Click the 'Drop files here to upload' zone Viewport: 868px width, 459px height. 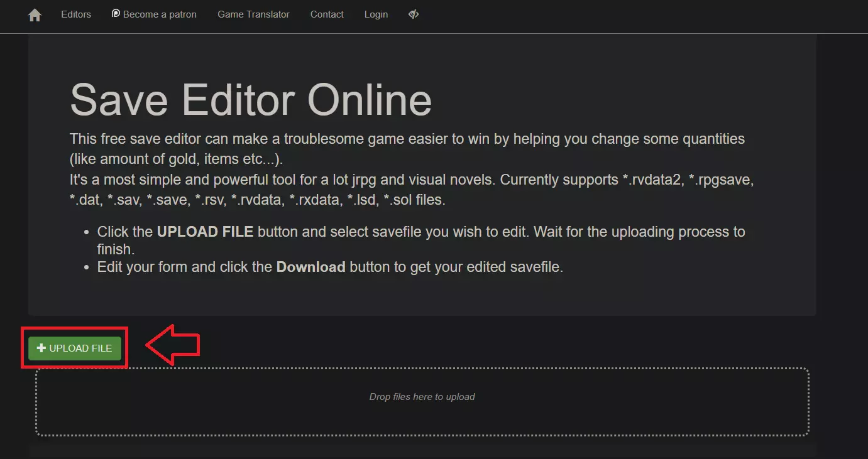pyautogui.click(x=422, y=402)
